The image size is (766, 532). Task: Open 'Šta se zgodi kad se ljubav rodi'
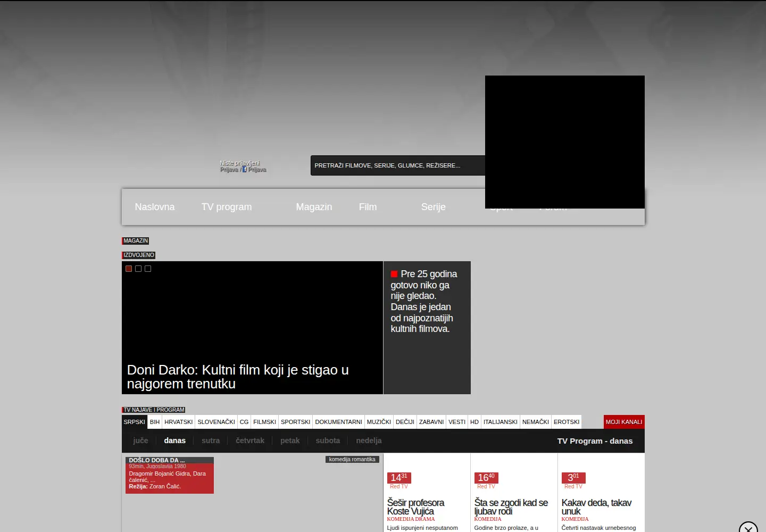(x=511, y=507)
